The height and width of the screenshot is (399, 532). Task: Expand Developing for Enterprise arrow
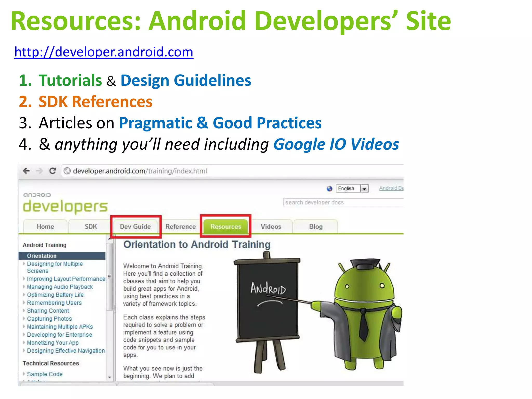click(24, 335)
